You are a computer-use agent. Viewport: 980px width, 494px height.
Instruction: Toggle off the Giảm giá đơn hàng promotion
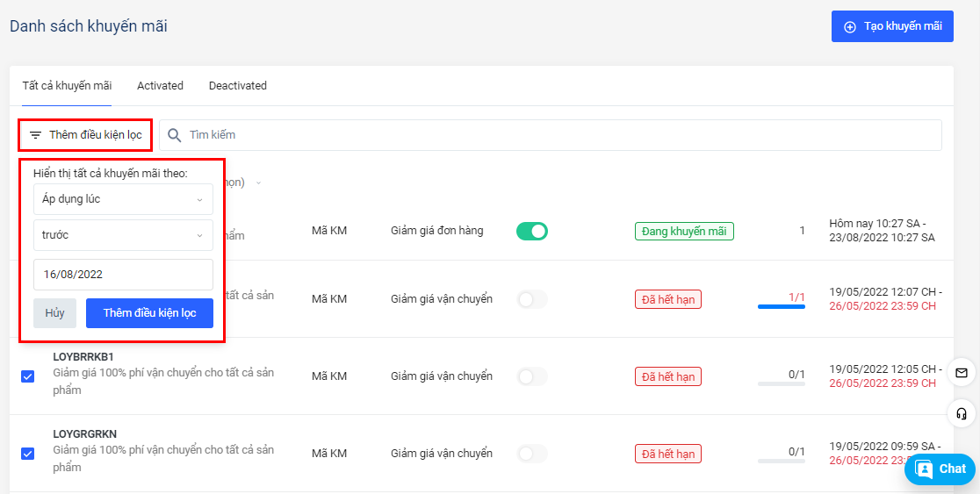coord(531,232)
